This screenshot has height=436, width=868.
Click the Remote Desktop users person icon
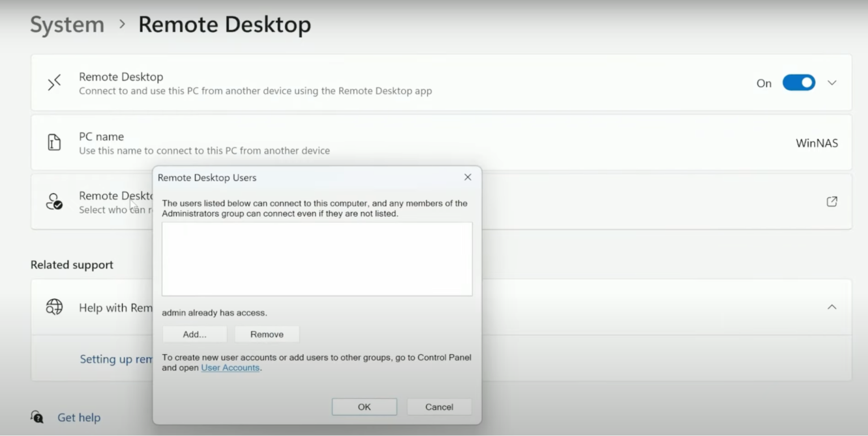tap(54, 202)
